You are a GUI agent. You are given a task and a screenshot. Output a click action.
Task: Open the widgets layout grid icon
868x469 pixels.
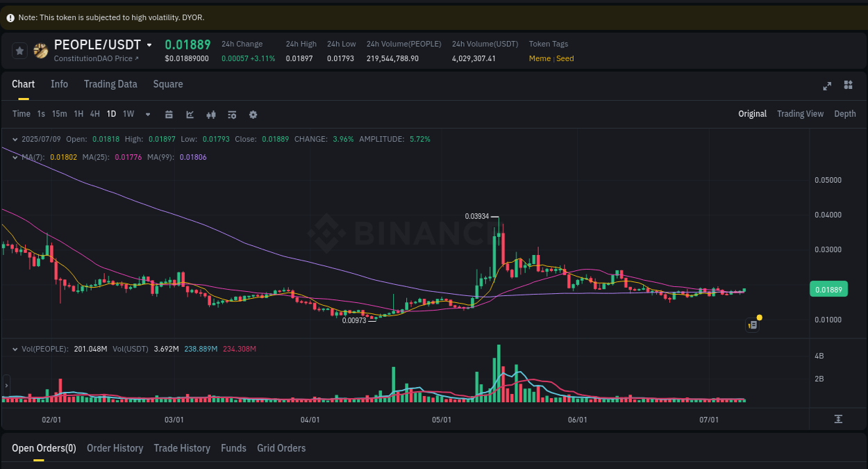point(848,85)
